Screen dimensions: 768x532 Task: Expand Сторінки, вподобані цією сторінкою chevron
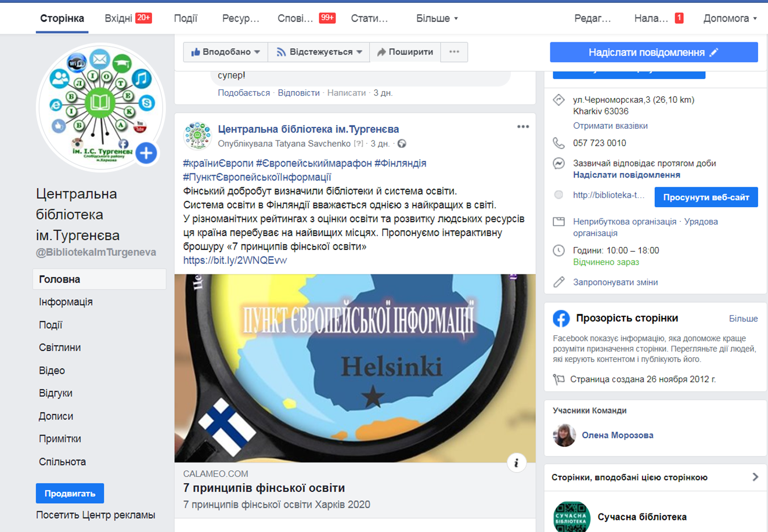click(x=755, y=477)
